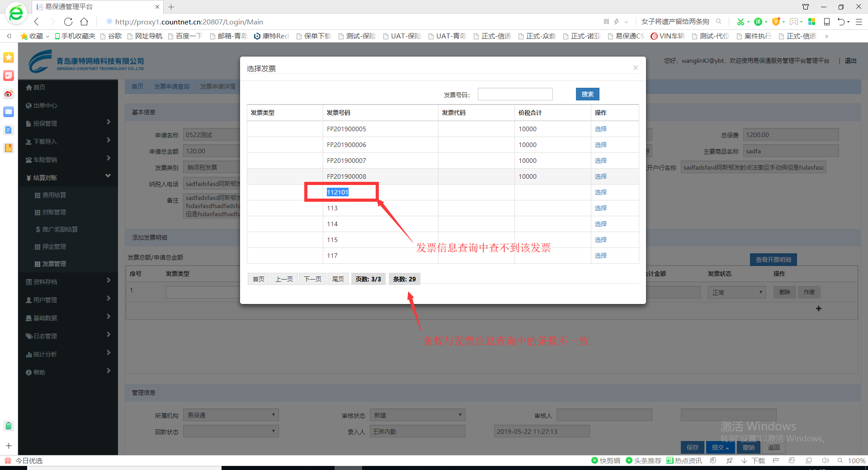Collapse the 结算对账 sidebar menu
Viewport: 868px width, 470px height.
(x=68, y=177)
